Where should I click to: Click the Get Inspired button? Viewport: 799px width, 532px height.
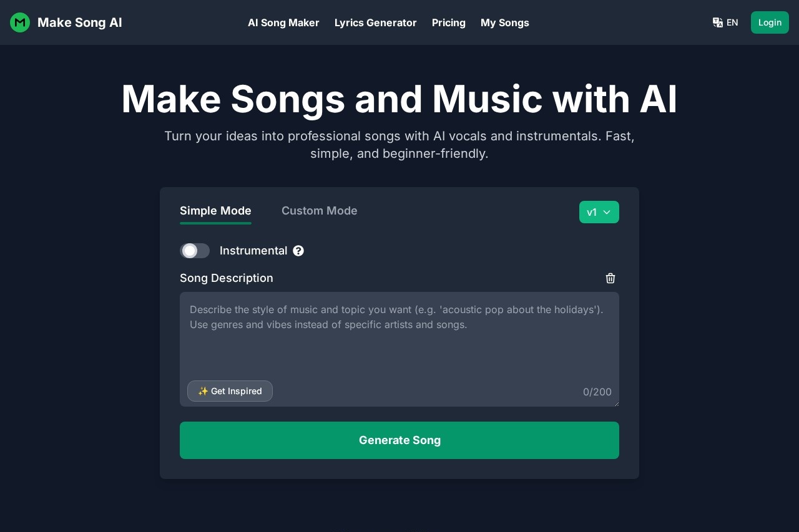point(230,391)
